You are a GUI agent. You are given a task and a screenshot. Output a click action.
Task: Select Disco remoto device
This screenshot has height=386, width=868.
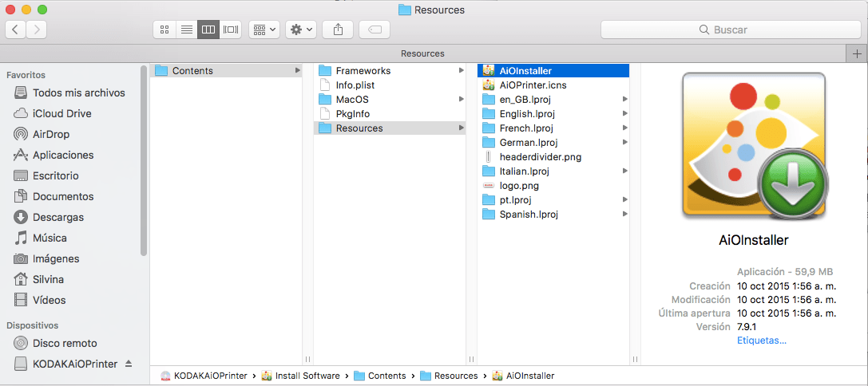(x=65, y=344)
